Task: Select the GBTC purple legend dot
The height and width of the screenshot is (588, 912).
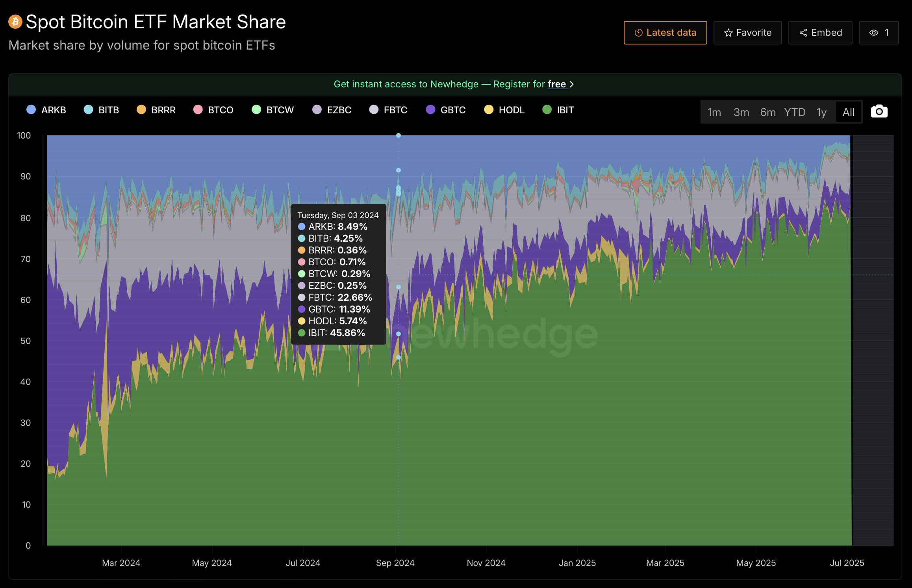Action: 430,110
